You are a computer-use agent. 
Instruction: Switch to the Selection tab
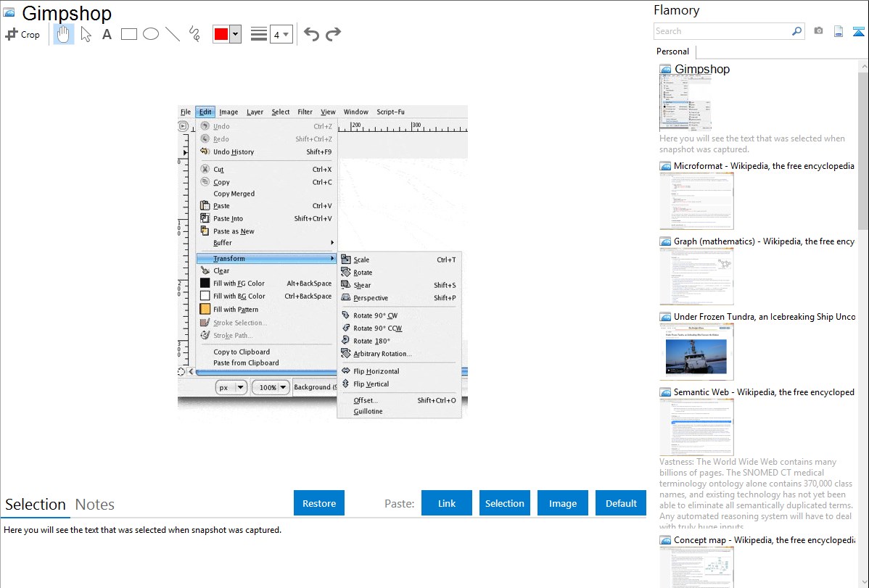pos(36,505)
